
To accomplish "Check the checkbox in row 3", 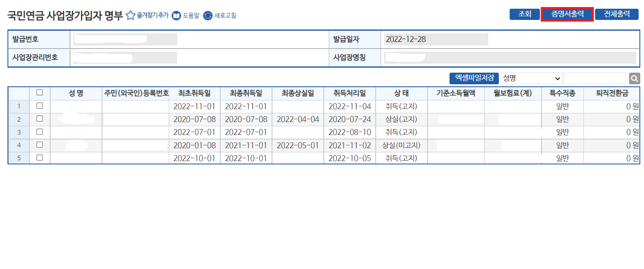I will click(39, 132).
